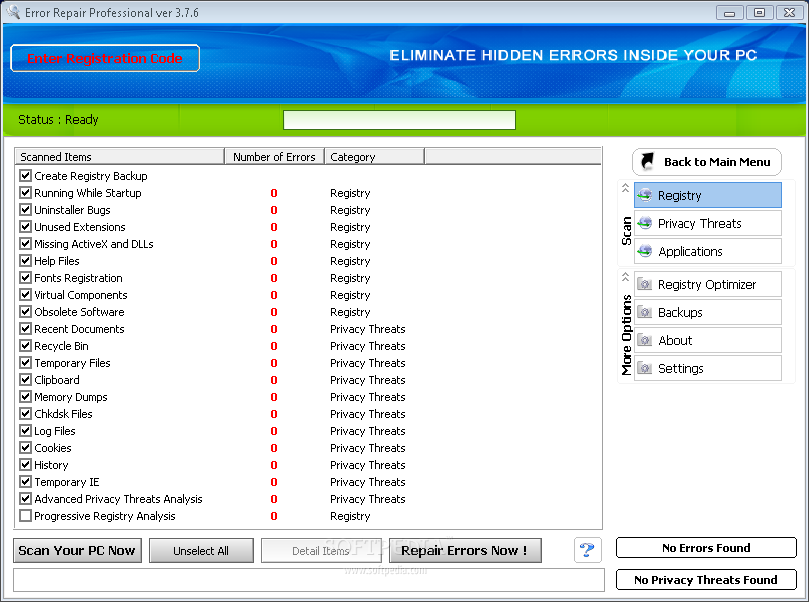Click the Detail Items button
The width and height of the screenshot is (809, 602).
point(321,550)
